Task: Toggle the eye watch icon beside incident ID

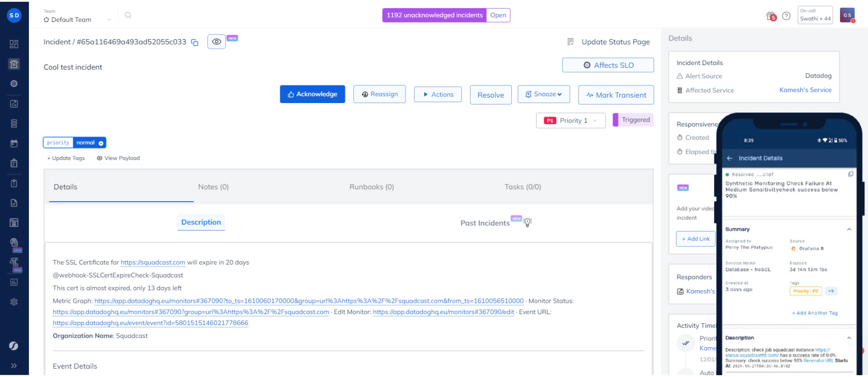Action: point(217,42)
